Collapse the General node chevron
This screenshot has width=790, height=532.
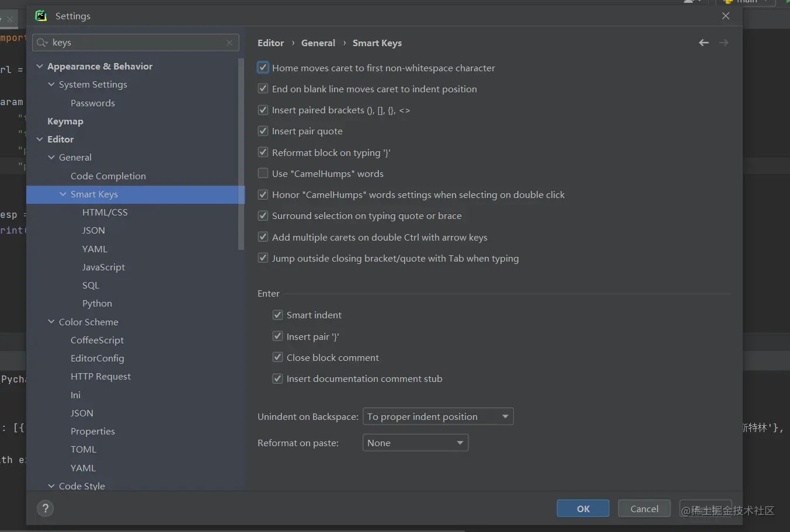(x=51, y=158)
